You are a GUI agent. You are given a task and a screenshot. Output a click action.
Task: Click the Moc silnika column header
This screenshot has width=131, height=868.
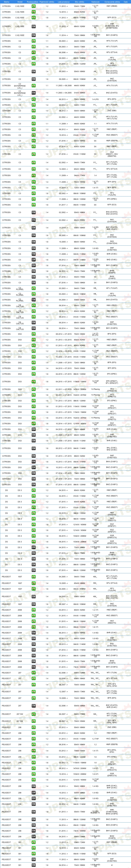click(80, 2)
